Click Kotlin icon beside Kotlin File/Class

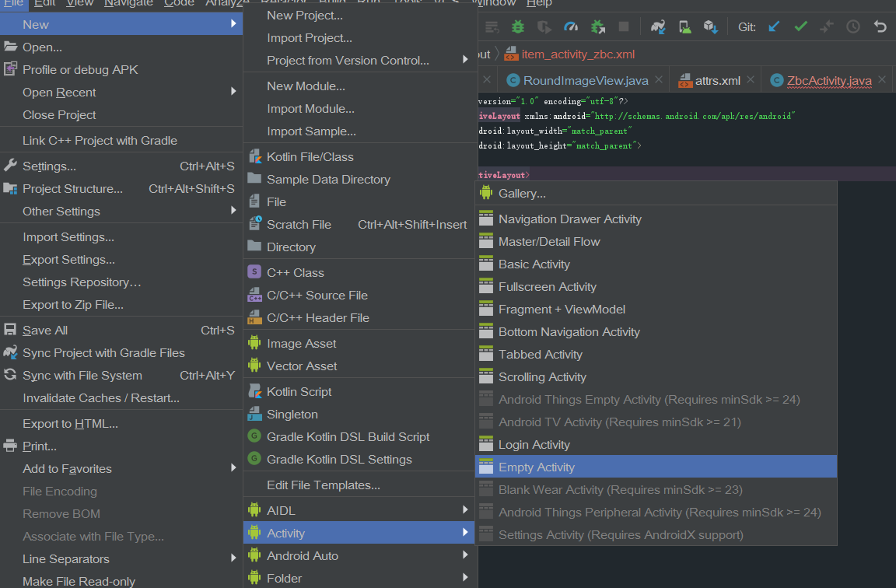254,156
